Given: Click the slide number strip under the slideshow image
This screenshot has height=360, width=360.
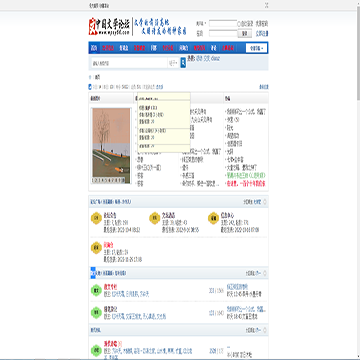Looking at the screenshot, I should [x=108, y=180].
